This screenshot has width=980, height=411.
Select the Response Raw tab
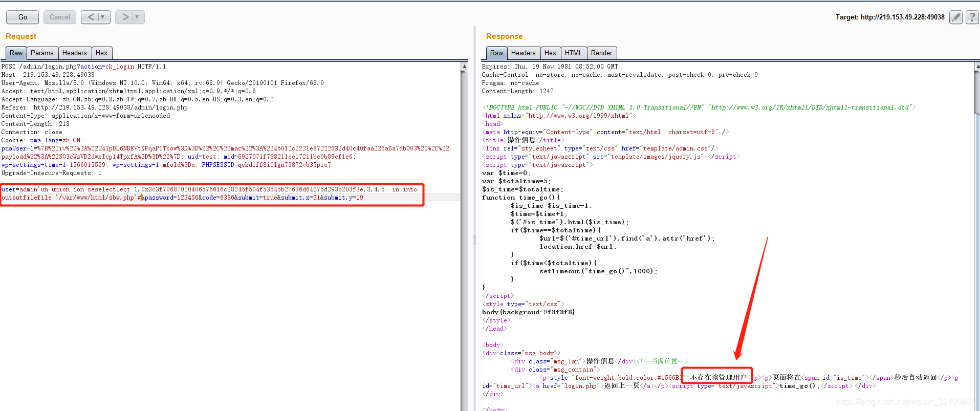click(x=496, y=53)
